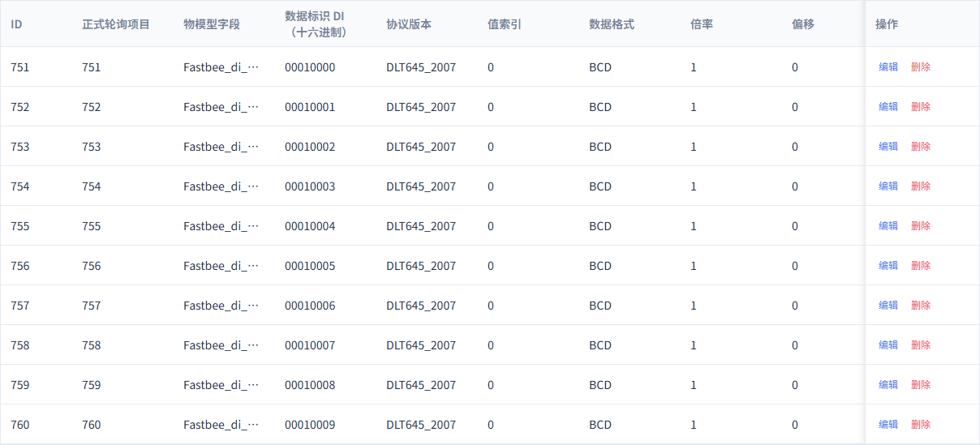The image size is (980, 445).
Task: Select data identifier 00010003
Action: click(310, 186)
